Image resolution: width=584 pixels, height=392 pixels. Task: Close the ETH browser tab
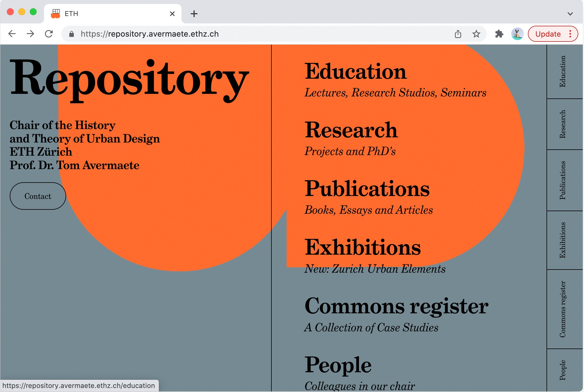click(x=172, y=14)
